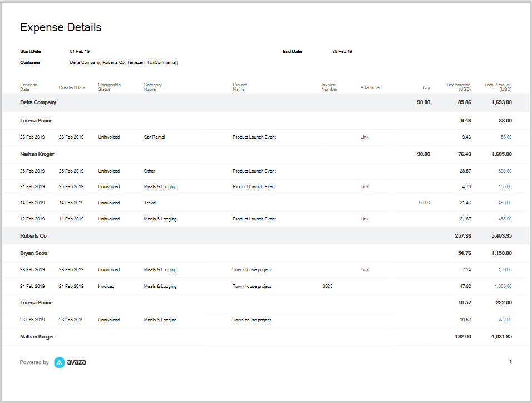Image resolution: width=532 pixels, height=403 pixels.
Task: Click the created date 25 Feb 2019
Action: [71, 171]
